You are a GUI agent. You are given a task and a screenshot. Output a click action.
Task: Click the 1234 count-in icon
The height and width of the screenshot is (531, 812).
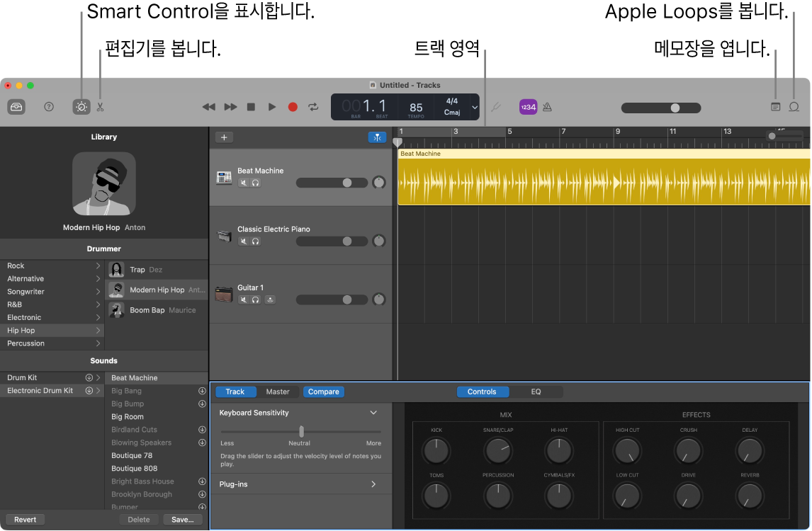coord(528,107)
